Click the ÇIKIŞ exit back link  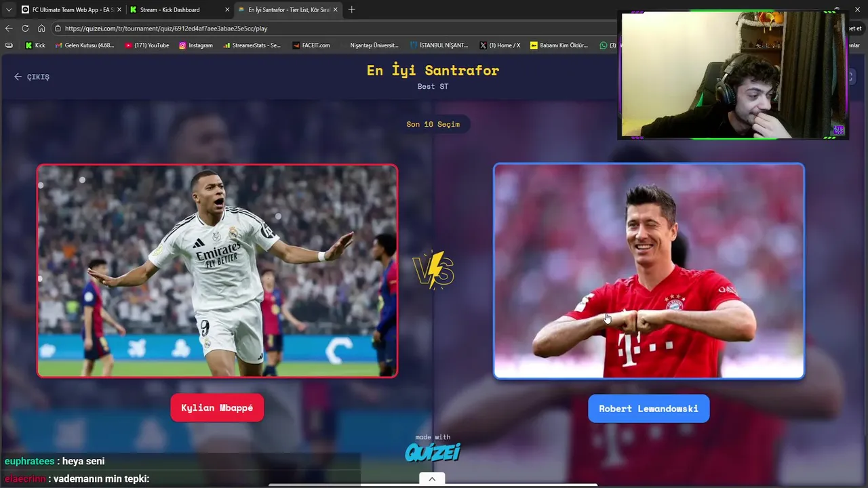pos(32,77)
